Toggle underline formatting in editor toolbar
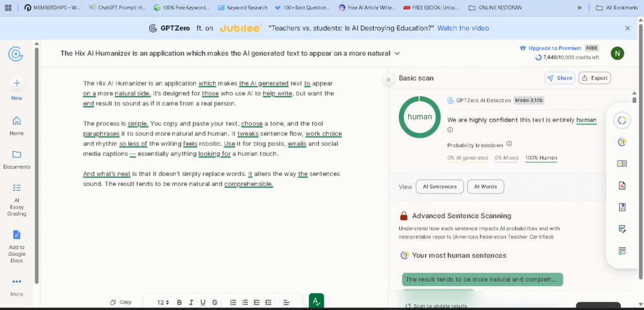Image resolution: width=644 pixels, height=310 pixels. [203, 302]
